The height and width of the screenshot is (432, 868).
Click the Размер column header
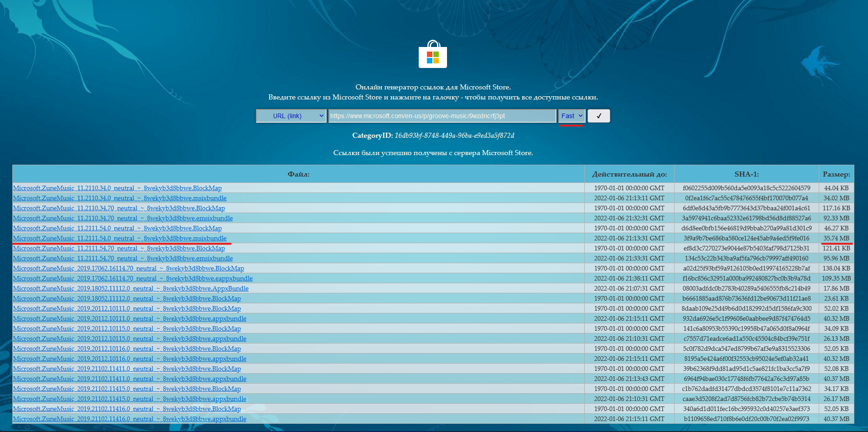pyautogui.click(x=837, y=174)
